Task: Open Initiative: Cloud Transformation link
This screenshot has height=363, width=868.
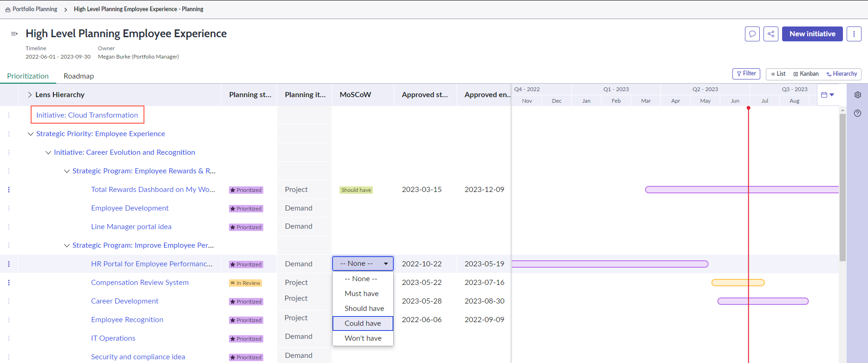Action: [87, 115]
